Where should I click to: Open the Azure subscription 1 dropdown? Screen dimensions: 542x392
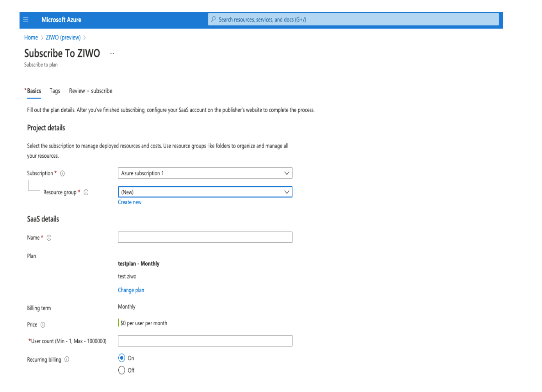205,173
